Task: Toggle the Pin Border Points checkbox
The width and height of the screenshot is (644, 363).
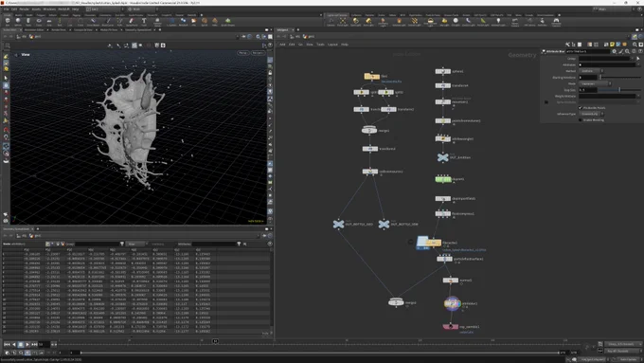Action: tap(581, 108)
